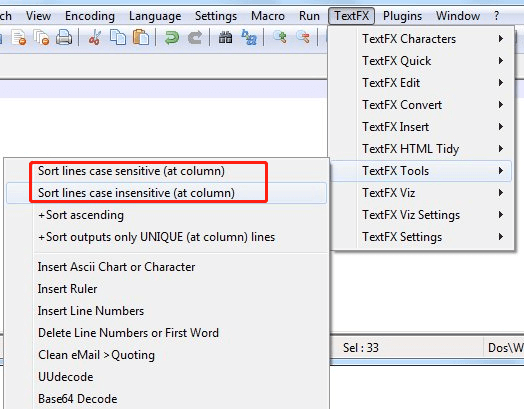This screenshot has height=409, width=524.
Task: Close the open TextFX menu
Action: [x=352, y=16]
